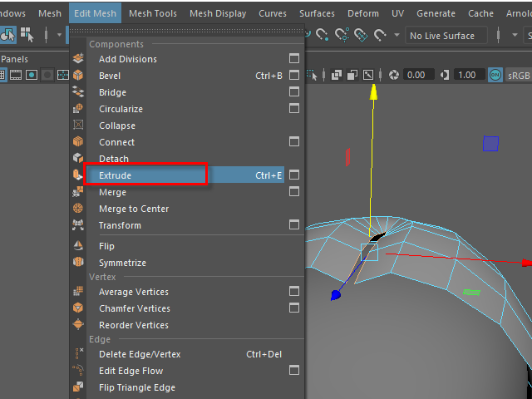
Task: Click the Flip Triangle Edge icon
Action: click(78, 387)
